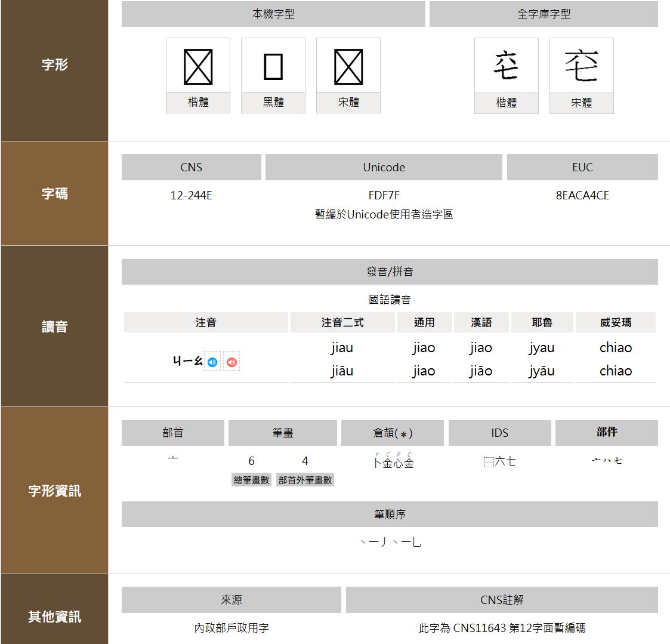
Task: Click the EUC column header
Action: pos(582,167)
